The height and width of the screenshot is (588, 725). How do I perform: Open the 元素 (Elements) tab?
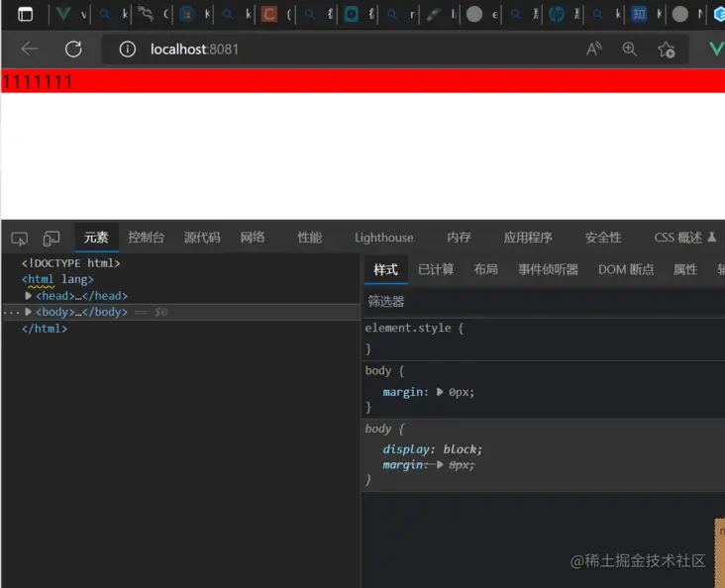pyautogui.click(x=96, y=238)
